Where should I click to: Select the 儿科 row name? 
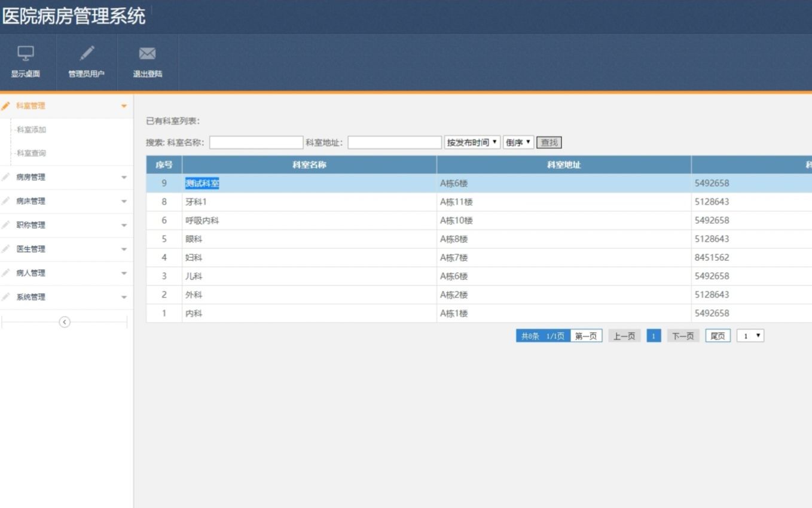(x=194, y=276)
